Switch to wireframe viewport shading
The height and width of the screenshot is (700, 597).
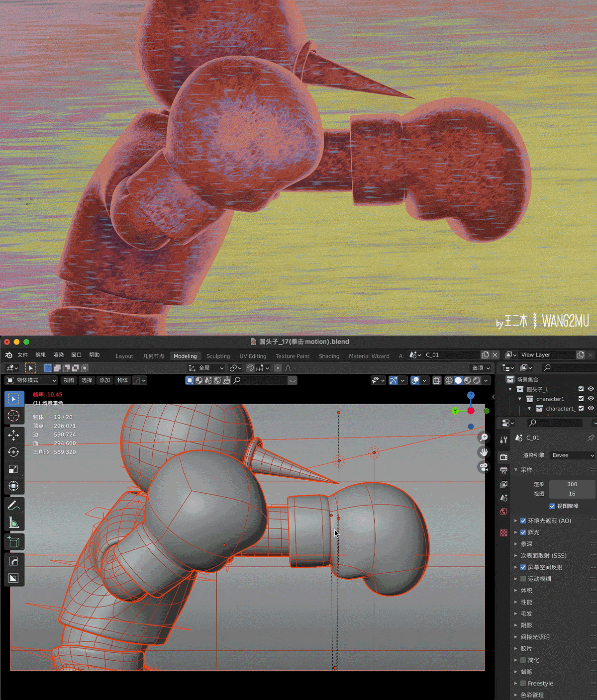(x=449, y=380)
